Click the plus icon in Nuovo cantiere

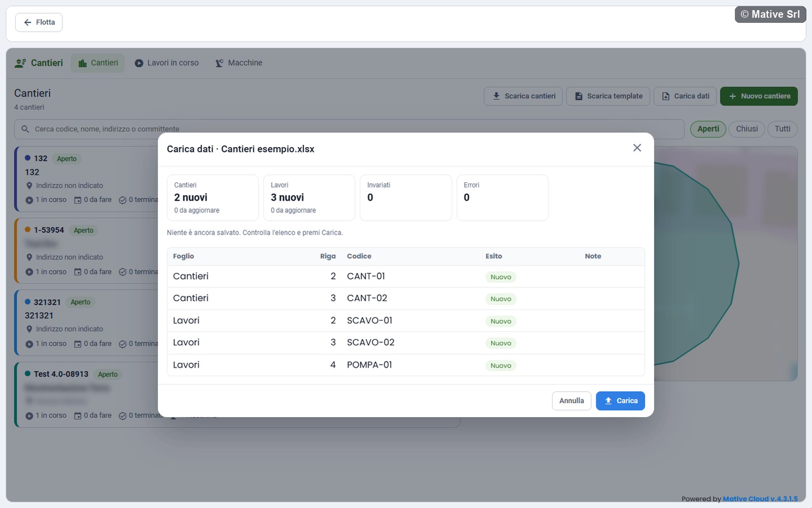[732, 96]
